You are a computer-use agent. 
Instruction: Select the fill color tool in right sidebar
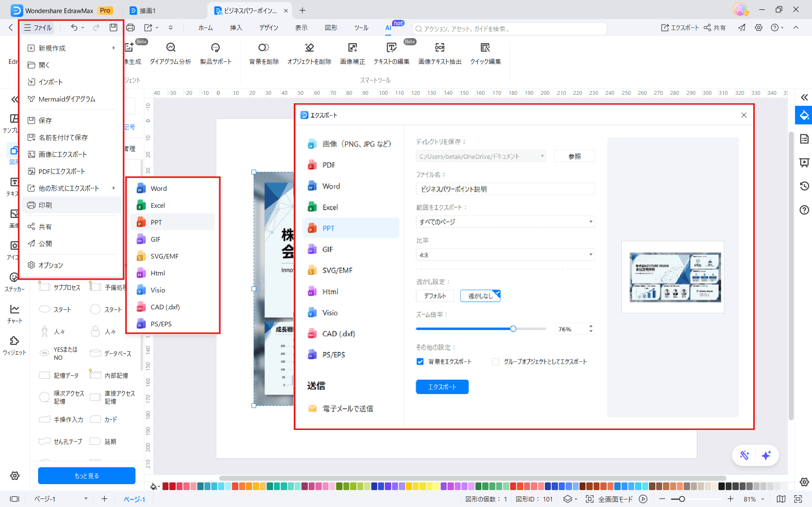point(803,115)
